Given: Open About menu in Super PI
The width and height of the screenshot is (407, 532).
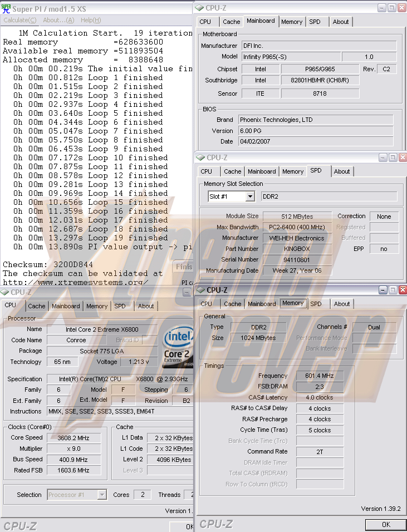Looking at the screenshot, I should pos(58,20).
